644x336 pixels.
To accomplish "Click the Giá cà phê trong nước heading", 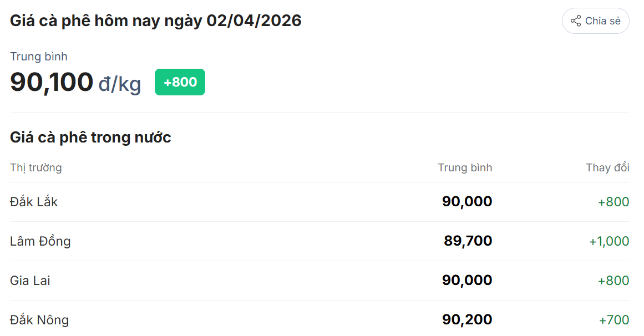I will pyautogui.click(x=90, y=138).
